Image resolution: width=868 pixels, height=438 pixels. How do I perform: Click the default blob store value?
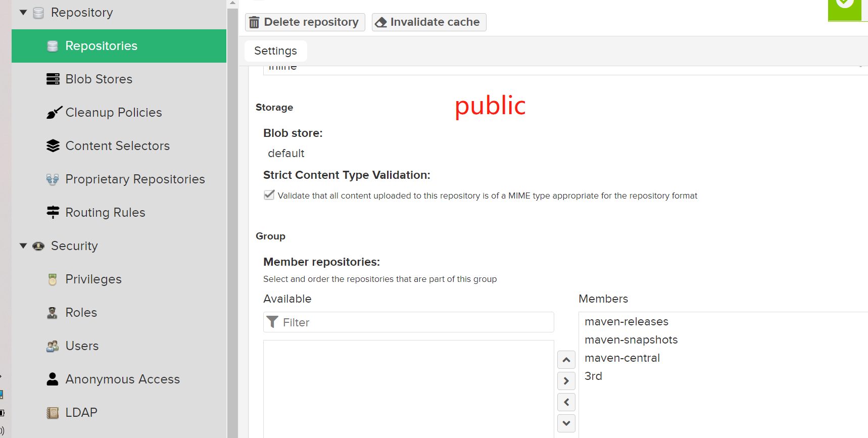pos(286,154)
